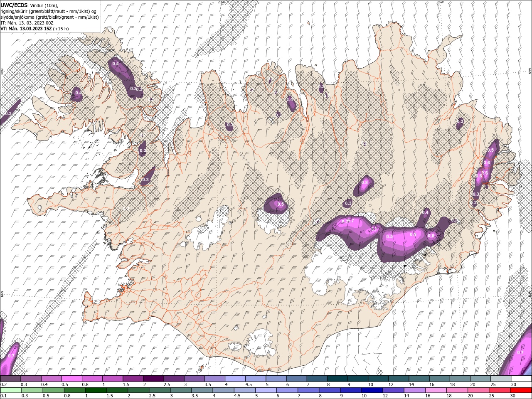
Task: Click the '0.1' label under rain scale
Action: tap(3, 396)
